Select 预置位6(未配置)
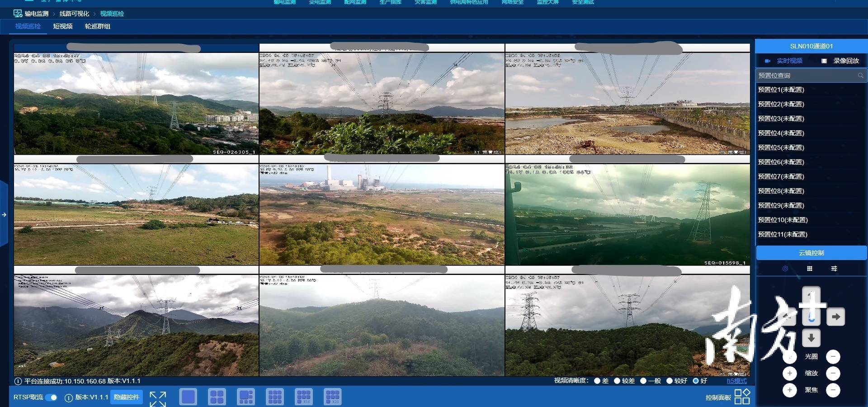The image size is (868, 407). pos(781,162)
